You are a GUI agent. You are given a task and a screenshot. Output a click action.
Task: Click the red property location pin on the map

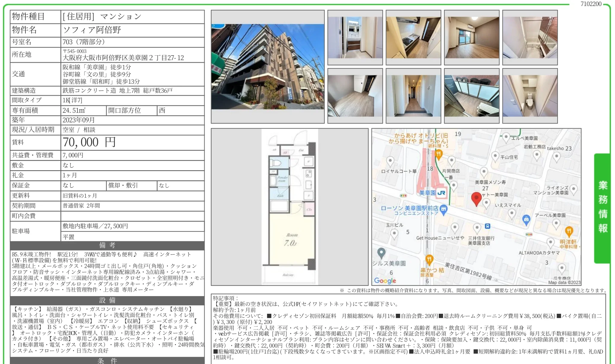[x=476, y=199]
